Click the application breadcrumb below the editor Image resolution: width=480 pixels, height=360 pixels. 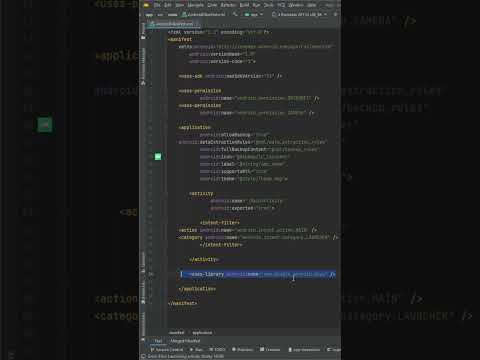(x=202, y=333)
